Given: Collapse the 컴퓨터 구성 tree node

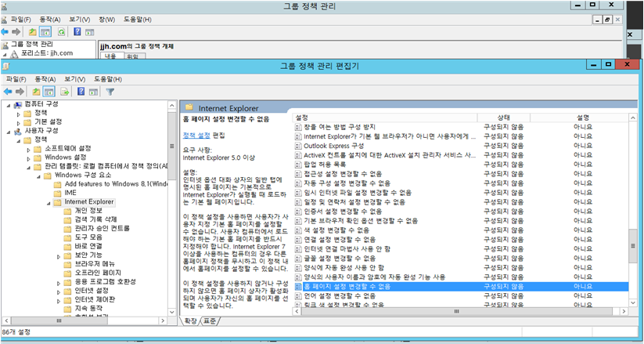Looking at the screenshot, I should pos(9,105).
